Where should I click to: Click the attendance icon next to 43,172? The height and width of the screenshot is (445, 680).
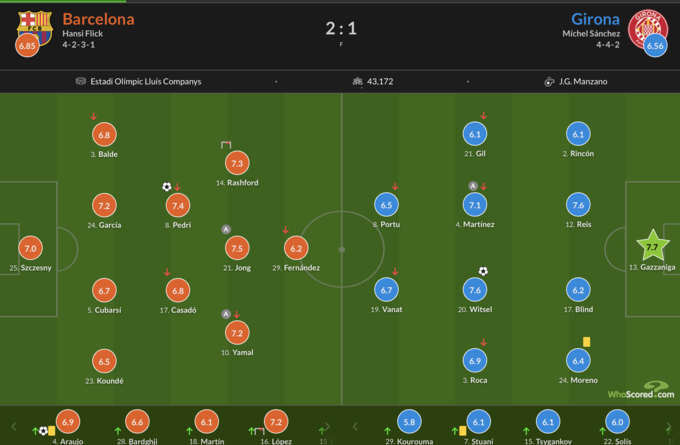click(x=357, y=82)
